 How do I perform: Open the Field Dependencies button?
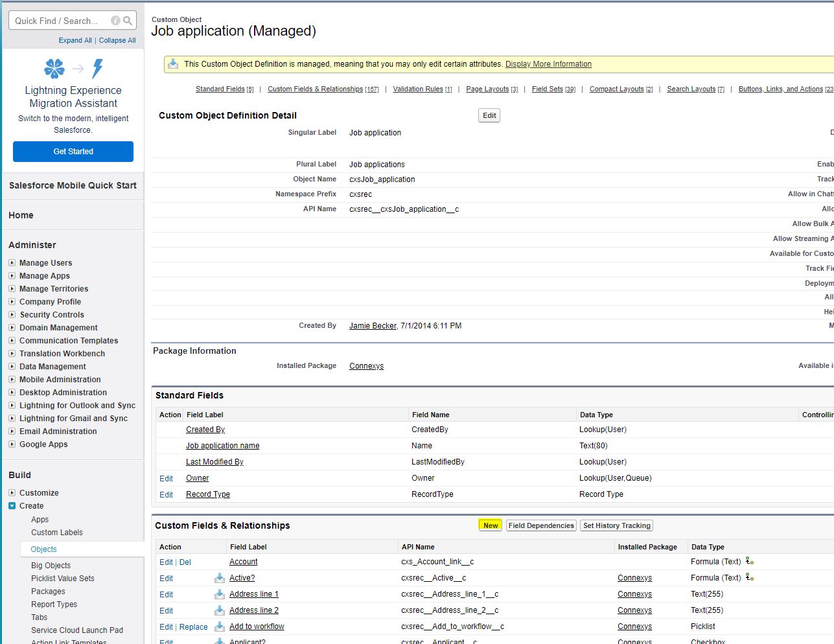[x=541, y=525]
